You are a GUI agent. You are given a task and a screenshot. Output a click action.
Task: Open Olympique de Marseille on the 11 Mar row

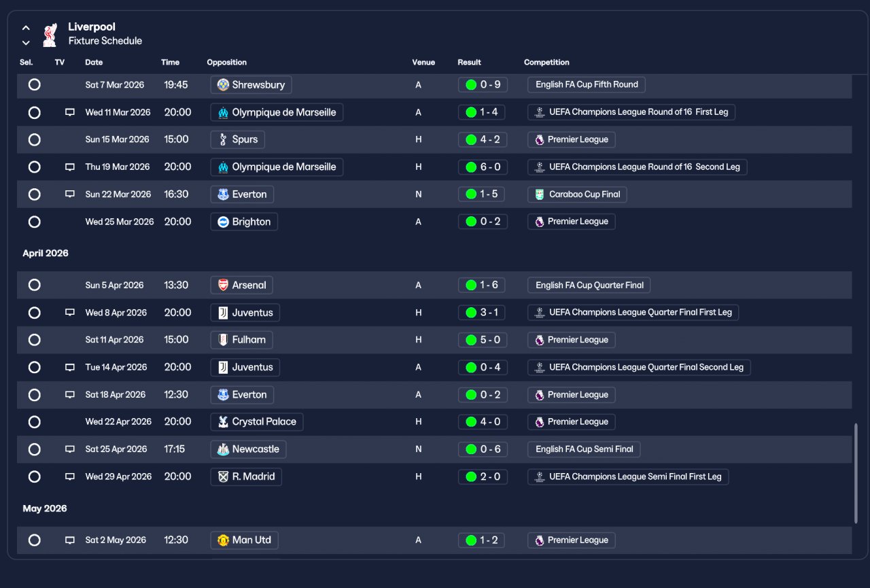(x=277, y=112)
